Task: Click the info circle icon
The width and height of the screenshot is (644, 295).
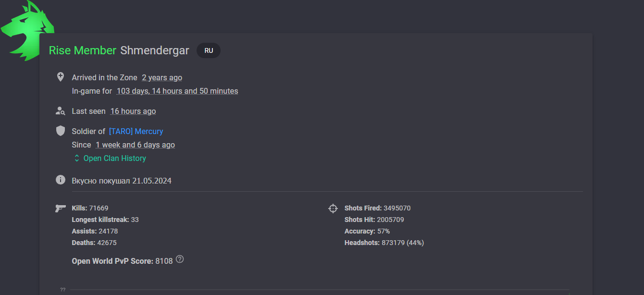Action: click(x=61, y=180)
